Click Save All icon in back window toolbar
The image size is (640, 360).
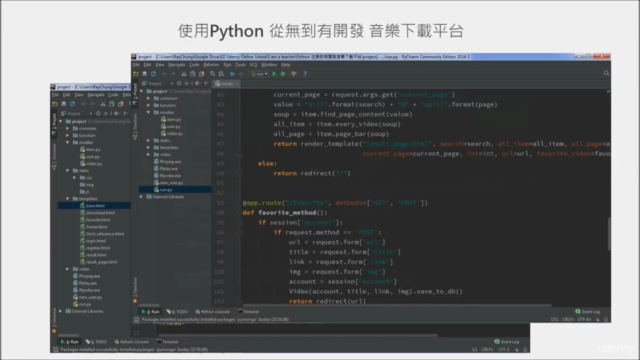point(64,104)
